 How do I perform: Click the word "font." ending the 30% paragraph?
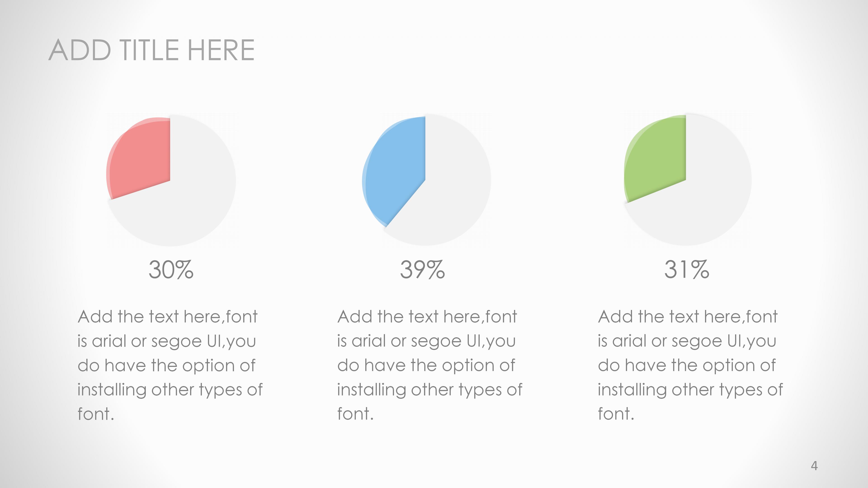click(96, 414)
